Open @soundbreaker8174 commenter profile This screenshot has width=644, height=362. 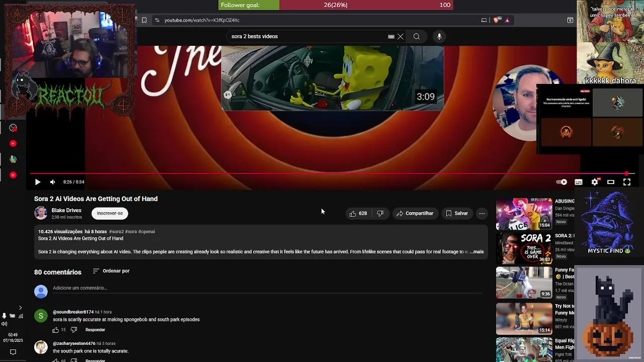[x=73, y=312]
